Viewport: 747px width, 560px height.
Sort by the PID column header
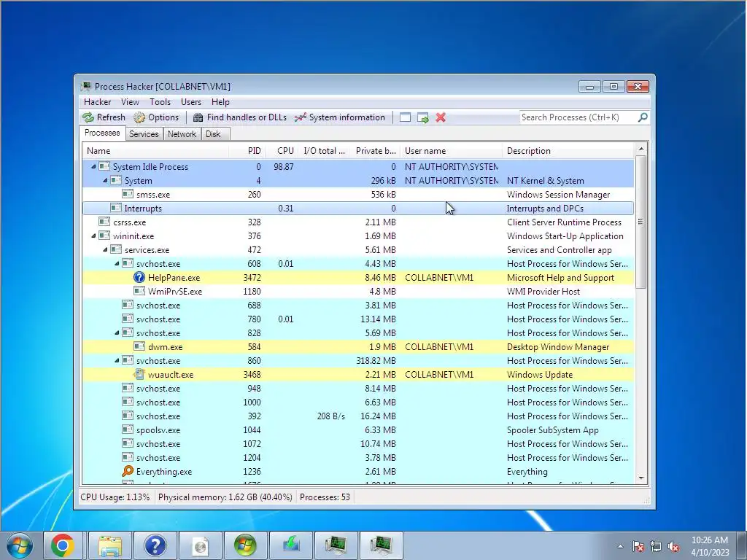coord(247,151)
